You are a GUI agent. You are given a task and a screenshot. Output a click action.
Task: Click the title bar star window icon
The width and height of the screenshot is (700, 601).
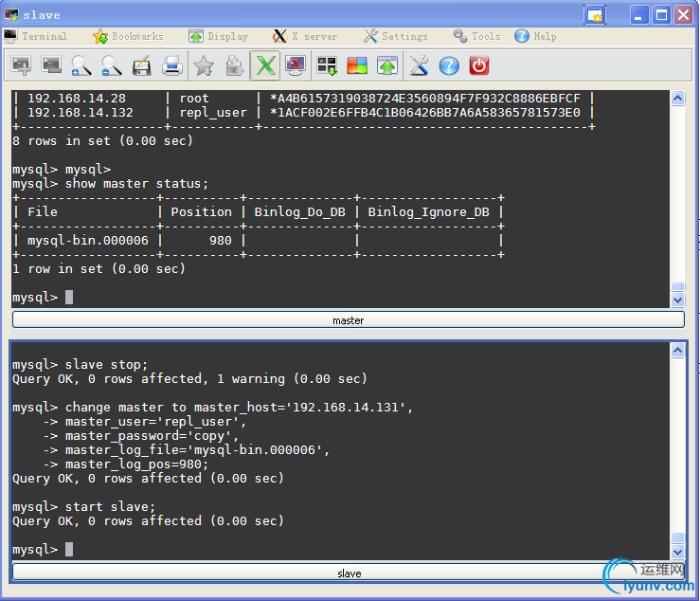[595, 15]
